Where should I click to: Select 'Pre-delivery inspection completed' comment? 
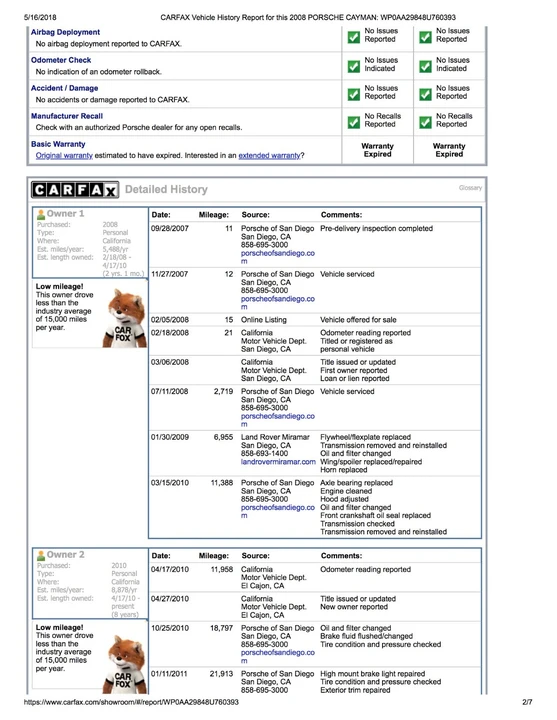[x=377, y=229]
